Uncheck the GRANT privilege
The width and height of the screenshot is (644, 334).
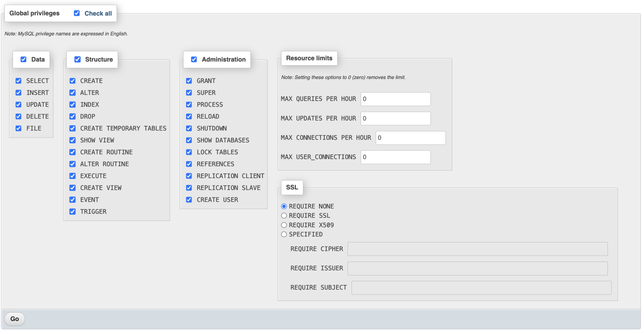coord(189,81)
